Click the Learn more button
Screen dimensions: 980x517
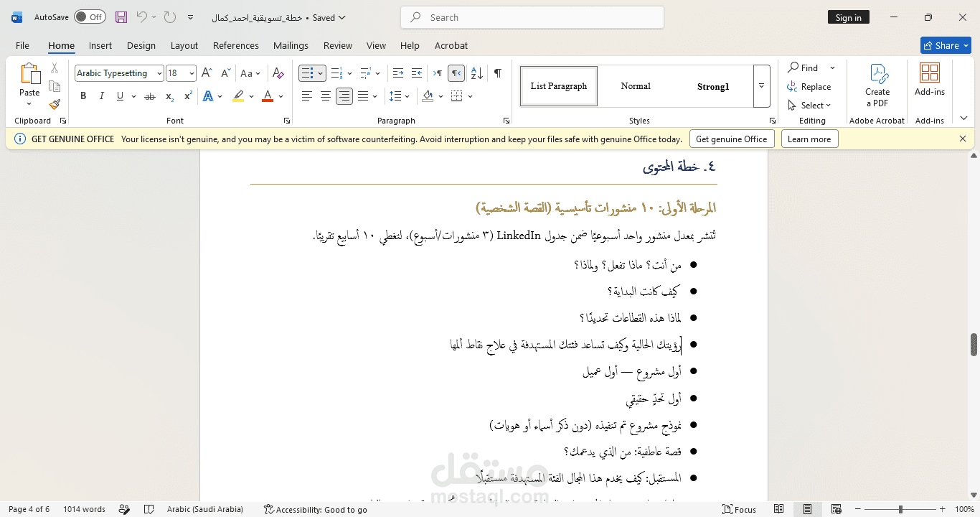click(809, 139)
